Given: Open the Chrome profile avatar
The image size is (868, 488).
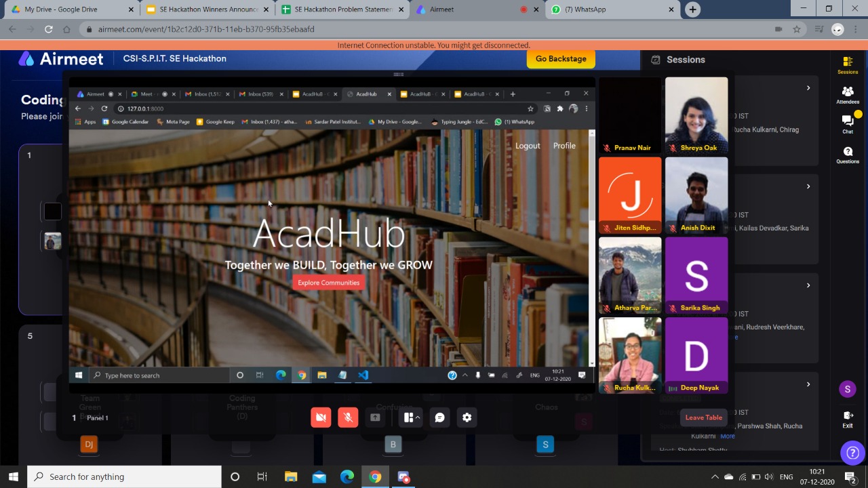Looking at the screenshot, I should coord(837,29).
